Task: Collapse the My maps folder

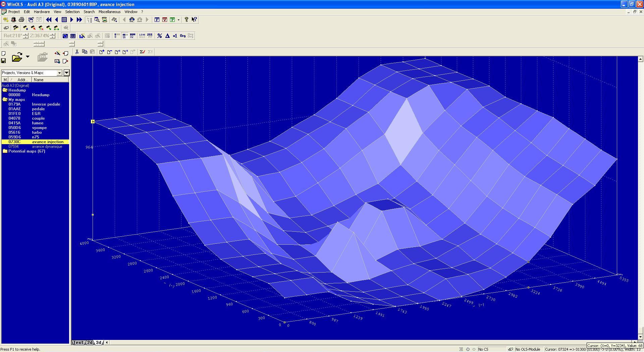Action: pyautogui.click(x=5, y=100)
